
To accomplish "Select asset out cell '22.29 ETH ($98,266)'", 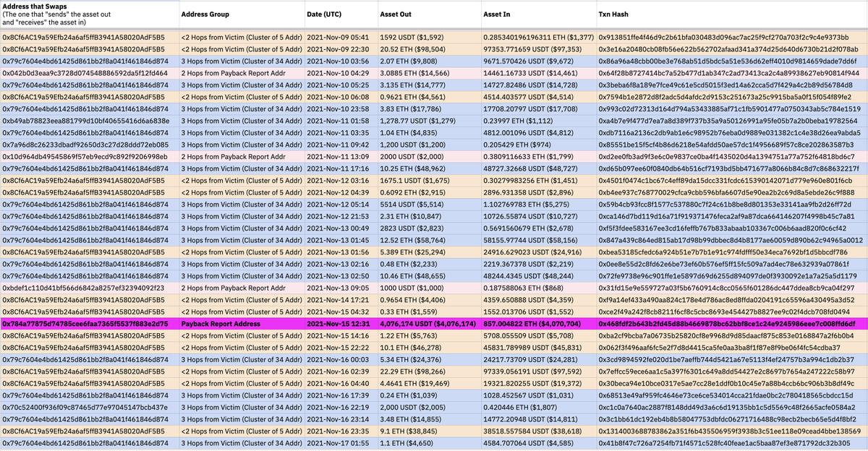I will coord(428,371).
